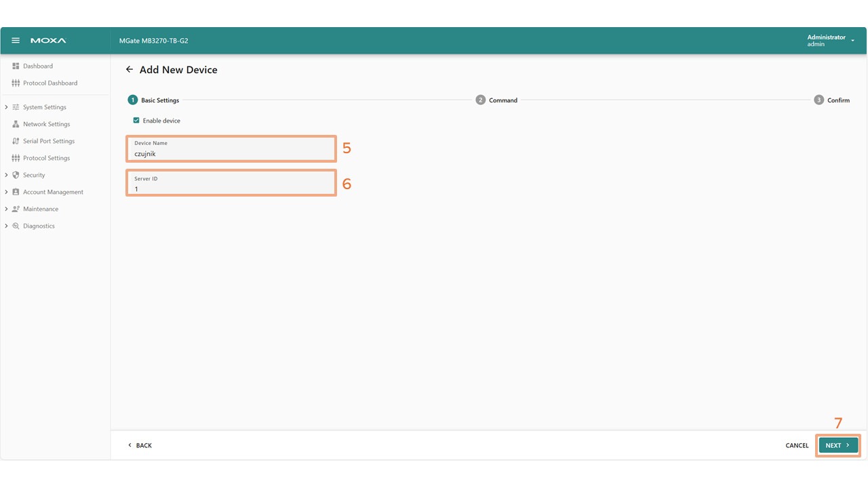The width and height of the screenshot is (868, 488).
Task: Open the Administrator account dropdown
Action: (x=852, y=41)
